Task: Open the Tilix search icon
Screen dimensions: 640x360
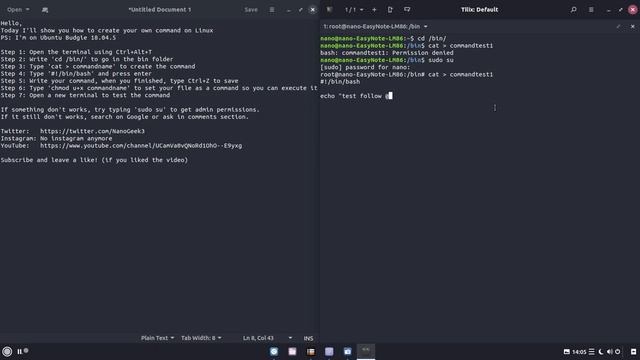Action: 573,9
